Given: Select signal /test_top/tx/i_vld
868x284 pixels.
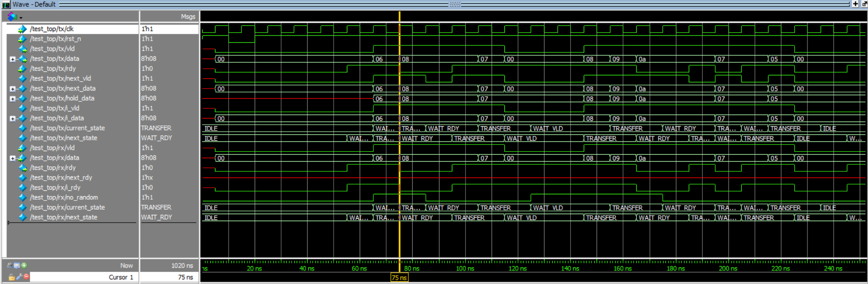Looking at the screenshot, I should click(x=54, y=108).
